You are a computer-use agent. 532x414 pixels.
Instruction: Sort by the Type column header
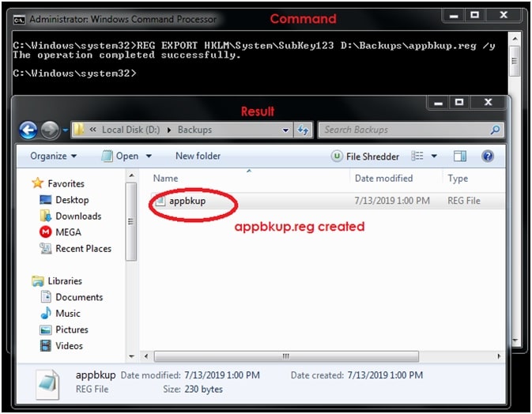(x=458, y=179)
